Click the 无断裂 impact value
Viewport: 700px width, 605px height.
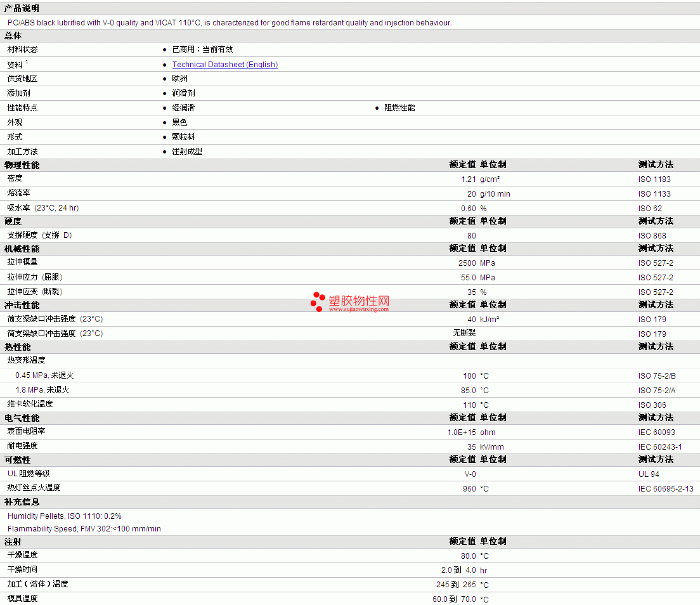pos(464,333)
